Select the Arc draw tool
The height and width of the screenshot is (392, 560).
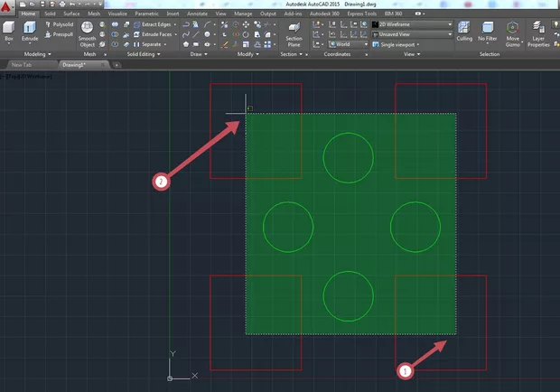tap(208, 24)
